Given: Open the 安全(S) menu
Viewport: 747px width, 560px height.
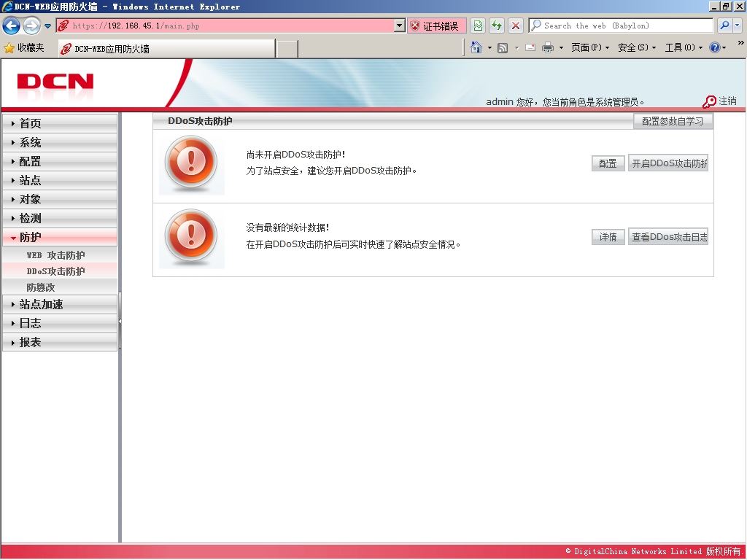Looking at the screenshot, I should 637,47.
